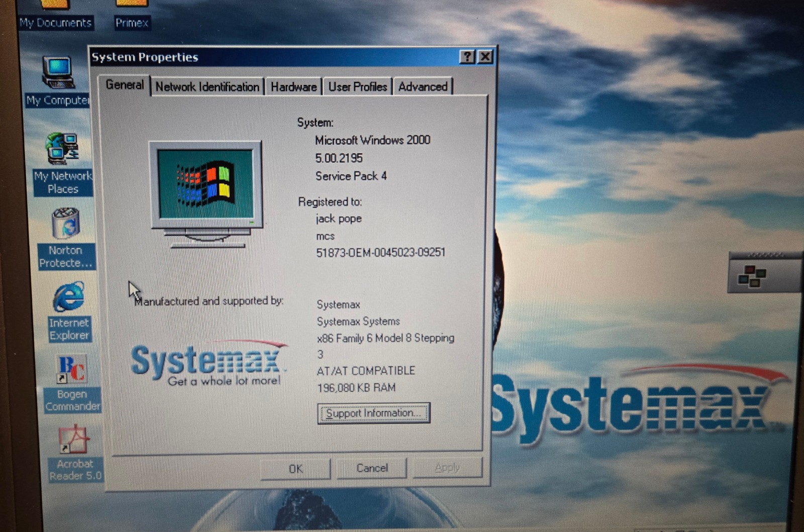The width and height of the screenshot is (804, 532).
Task: Click the Support Information button
Action: coord(373,413)
